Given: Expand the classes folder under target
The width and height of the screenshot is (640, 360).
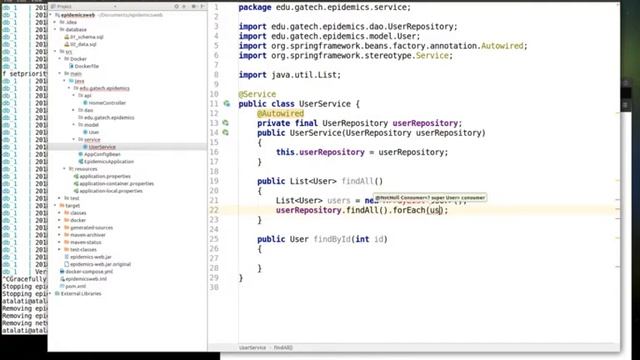Looking at the screenshot, I should point(60,213).
